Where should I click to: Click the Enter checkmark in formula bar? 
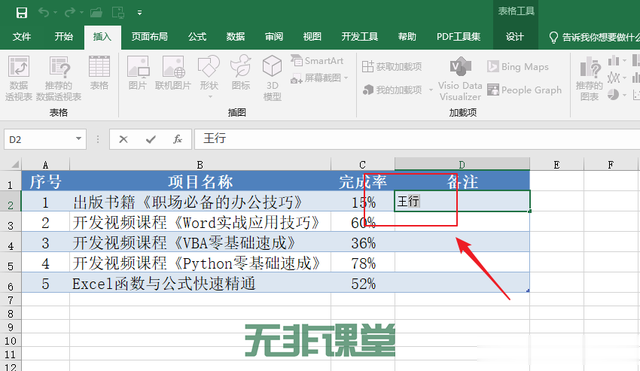(151, 140)
